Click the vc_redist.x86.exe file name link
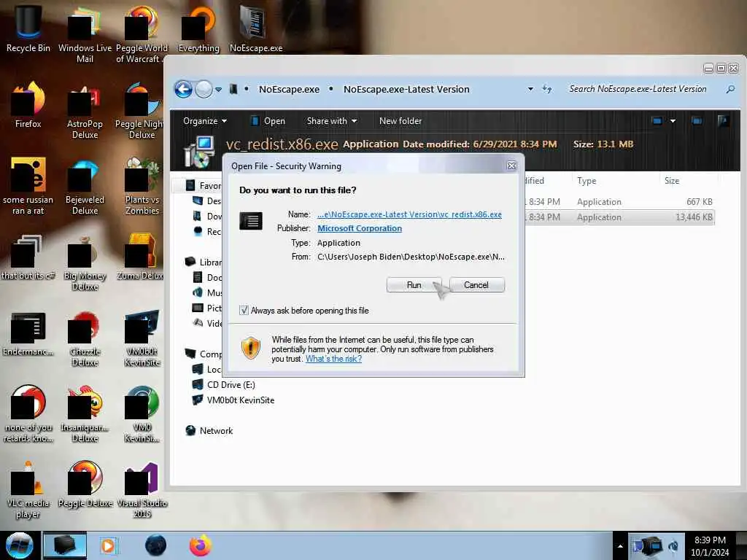Viewport: 747px width, 560px height. [409, 214]
